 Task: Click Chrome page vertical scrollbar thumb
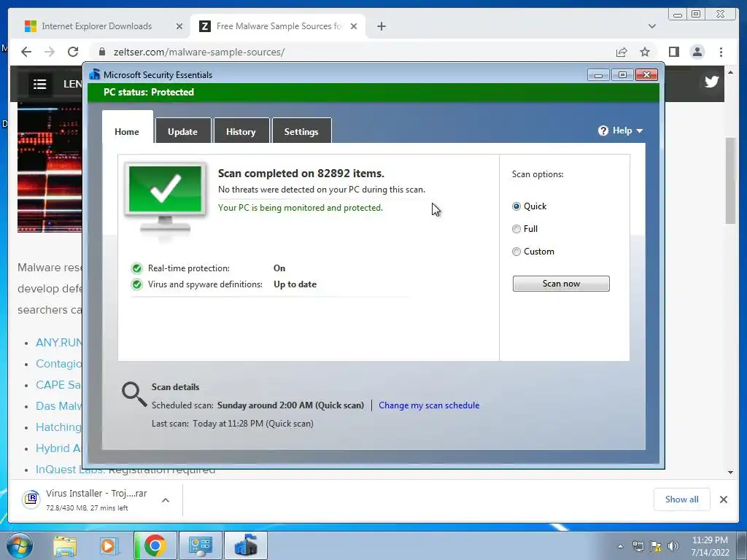tap(730, 181)
